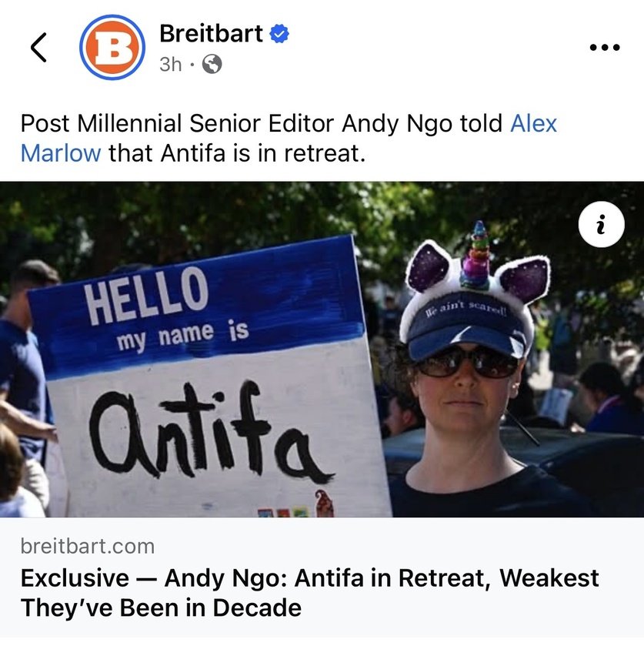Open the Breitbart page name
The height and width of the screenshot is (646, 644).
(x=212, y=33)
